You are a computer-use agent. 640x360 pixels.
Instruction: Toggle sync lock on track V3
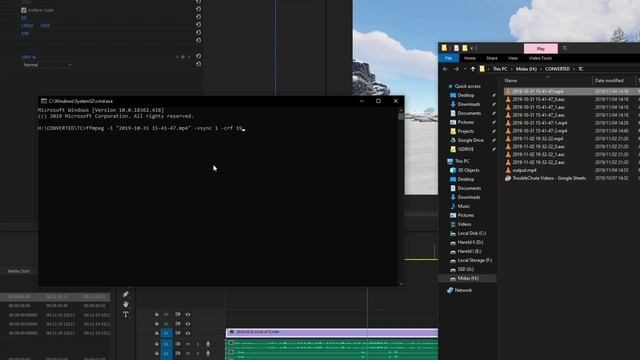coord(178,314)
